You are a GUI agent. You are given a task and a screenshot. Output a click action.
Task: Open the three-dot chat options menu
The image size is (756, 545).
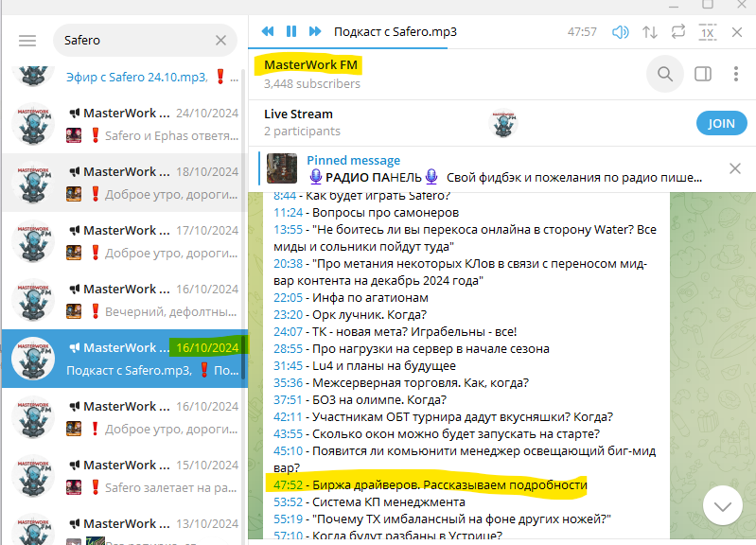coord(736,74)
